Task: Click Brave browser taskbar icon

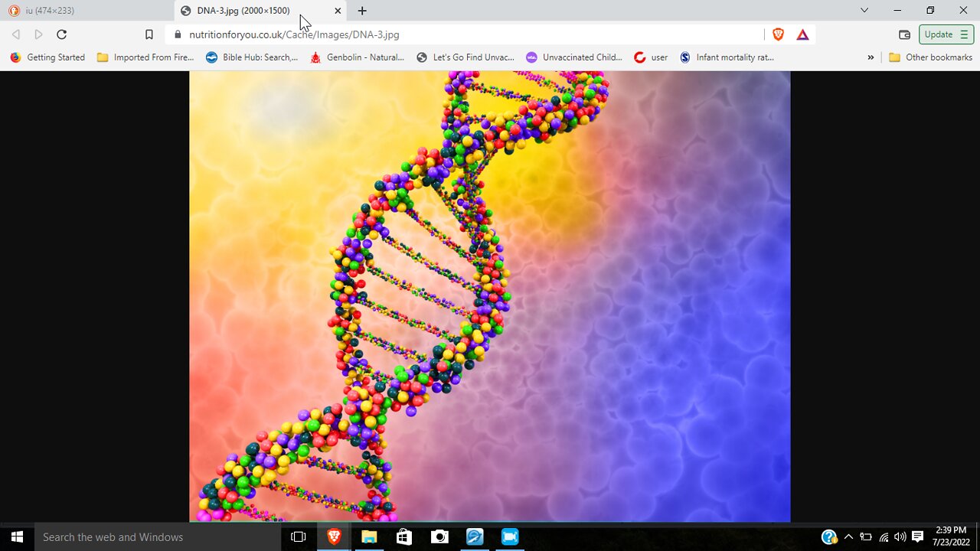Action: pos(335,537)
